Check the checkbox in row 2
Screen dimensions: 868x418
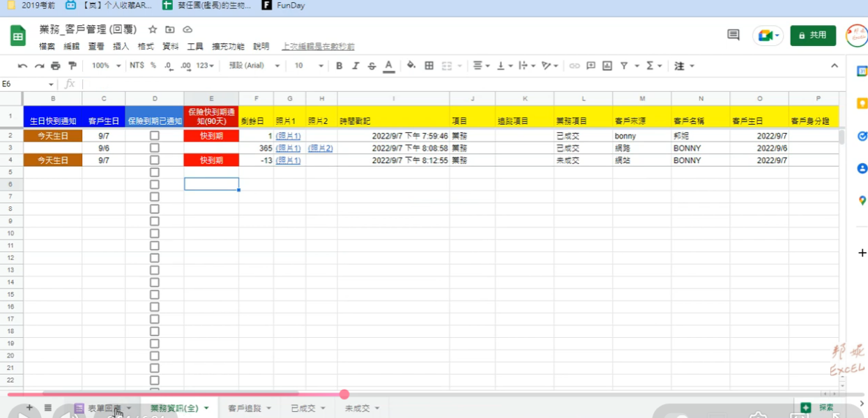click(x=153, y=136)
